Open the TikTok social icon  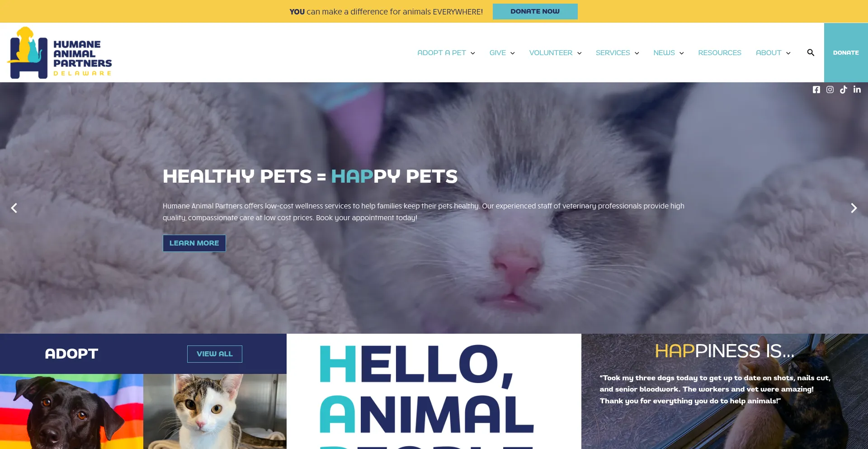coord(844,90)
